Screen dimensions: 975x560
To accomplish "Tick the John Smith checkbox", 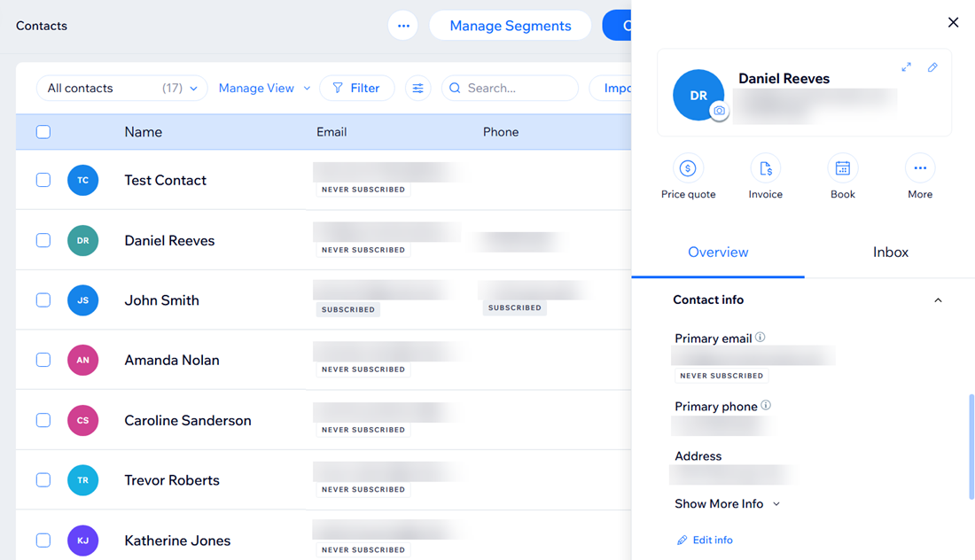I will [x=43, y=300].
